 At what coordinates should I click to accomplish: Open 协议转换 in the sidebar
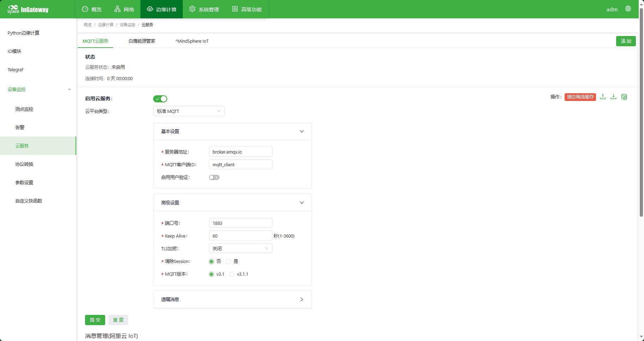24,164
